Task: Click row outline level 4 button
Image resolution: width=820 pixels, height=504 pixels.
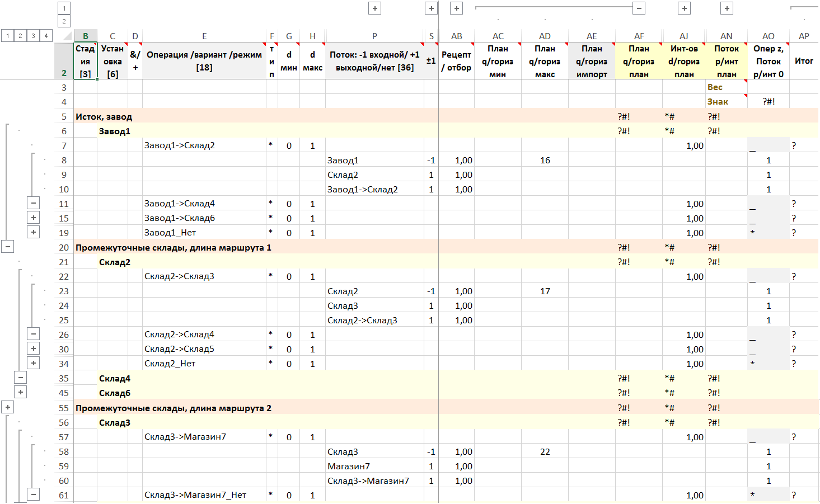Action: point(46,36)
